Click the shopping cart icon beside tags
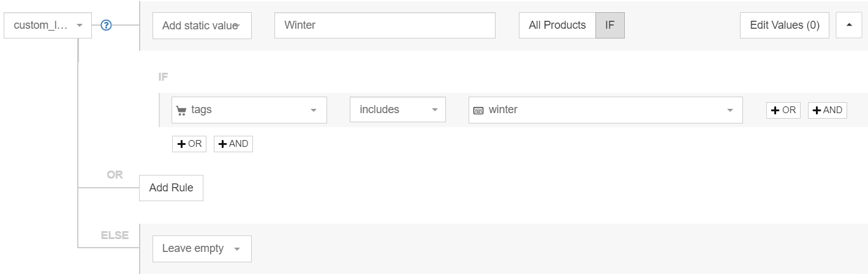This screenshot has height=277, width=868. pos(181,110)
